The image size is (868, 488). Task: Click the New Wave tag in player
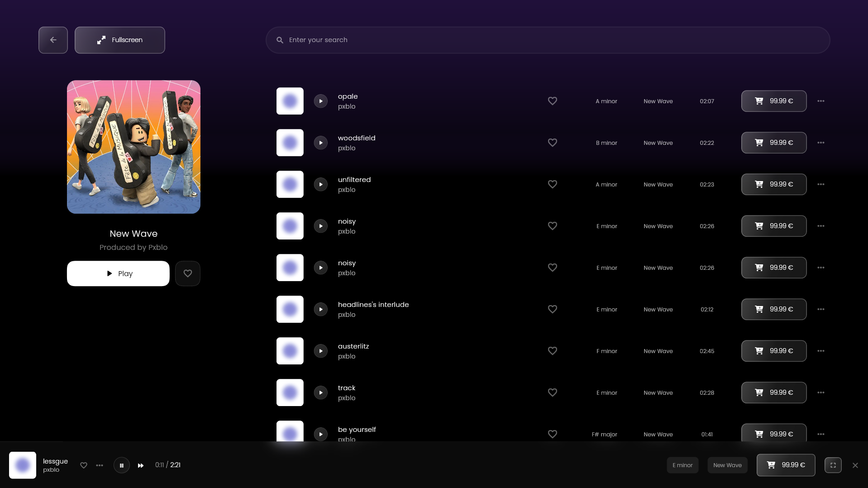coord(727,465)
